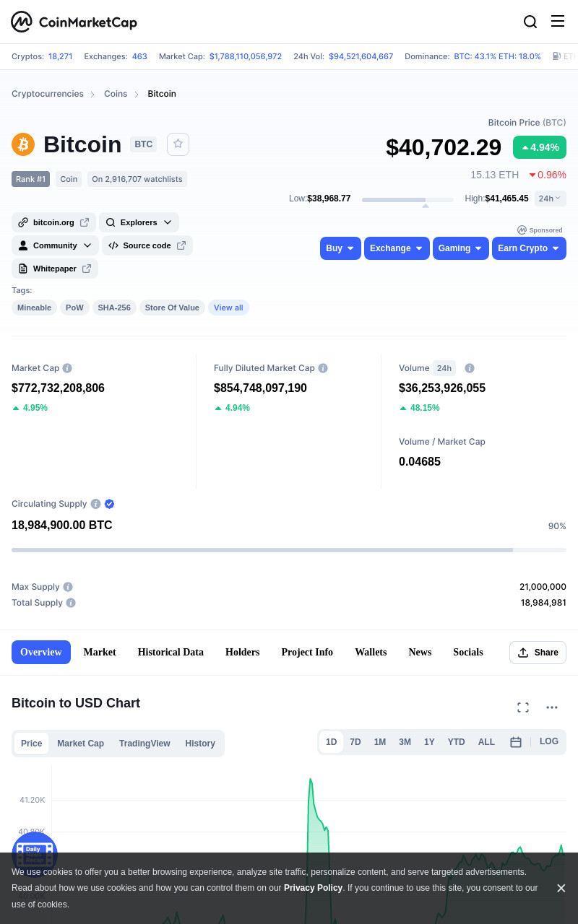
Task: Open the Overview tab
Action: tap(41, 652)
